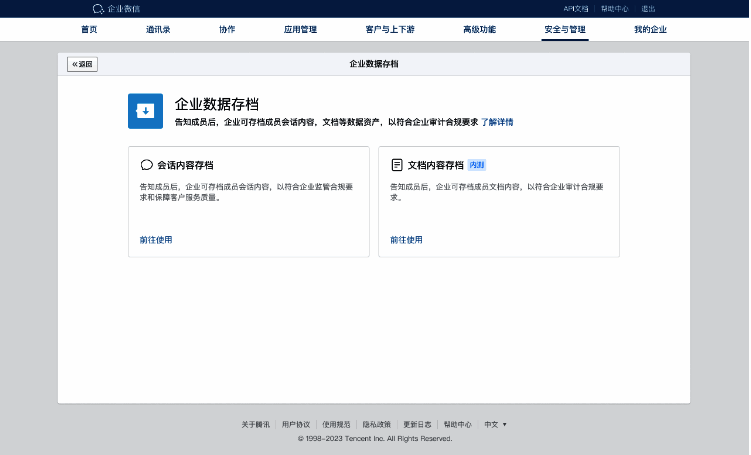The width and height of the screenshot is (751, 455).
Task: Click the 会话内容存档 card title
Action: coord(185,165)
